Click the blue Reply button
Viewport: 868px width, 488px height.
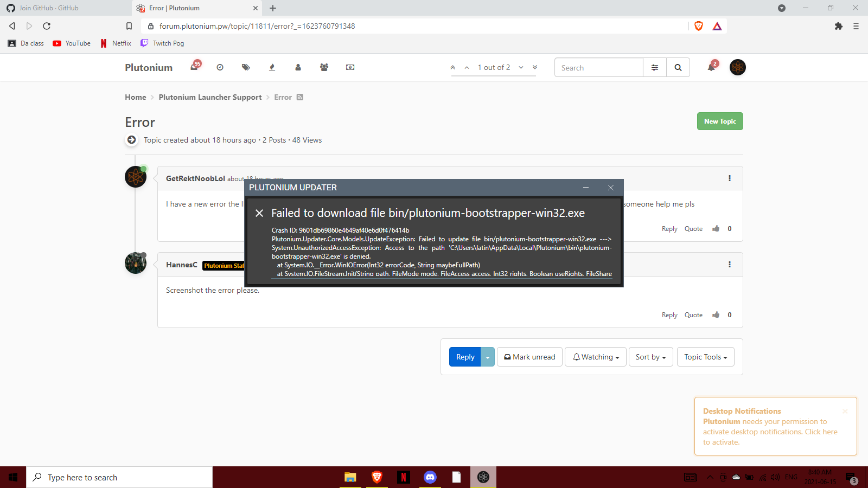tap(465, 357)
